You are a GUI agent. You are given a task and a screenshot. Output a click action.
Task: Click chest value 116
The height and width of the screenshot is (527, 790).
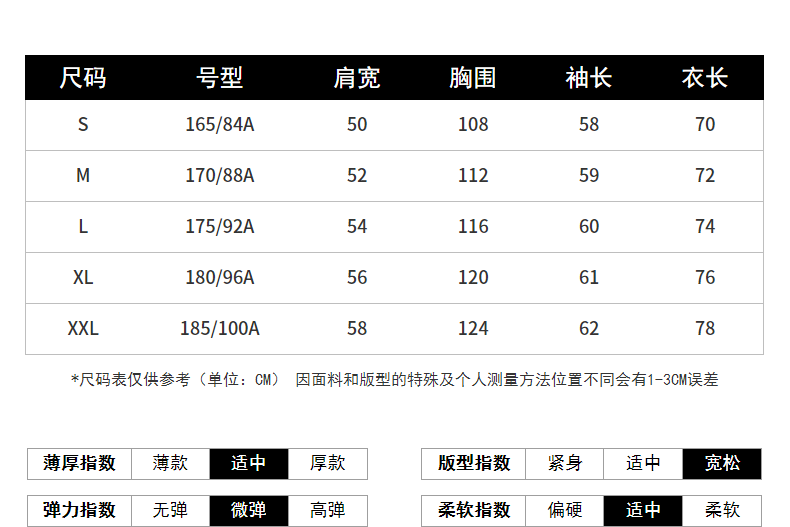pyautogui.click(x=473, y=226)
